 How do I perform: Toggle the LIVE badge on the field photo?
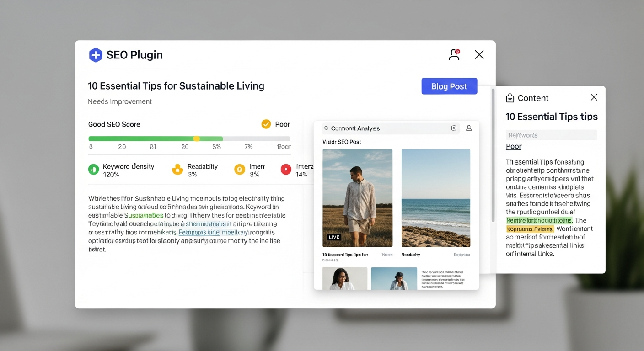333,237
